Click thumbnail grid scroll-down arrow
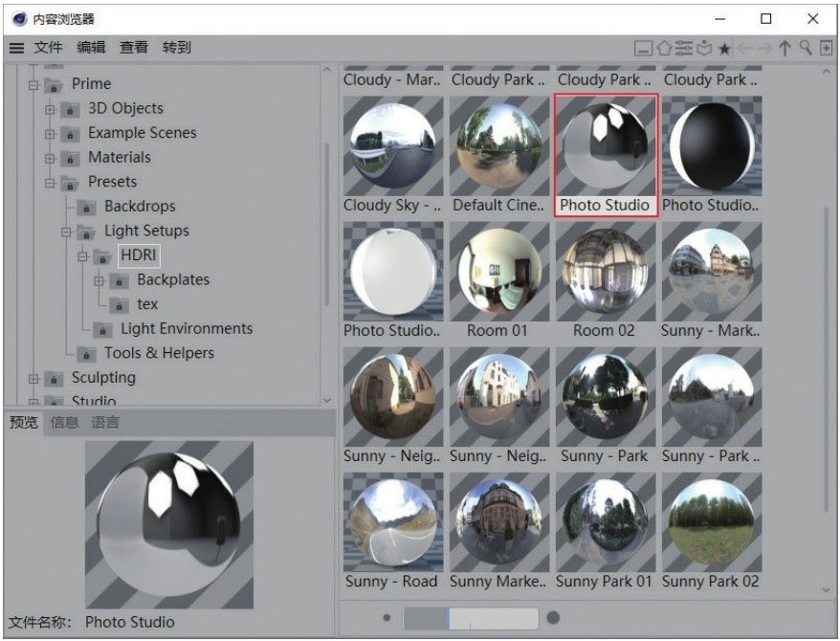Image resolution: width=840 pixels, height=641 pixels. point(826,589)
